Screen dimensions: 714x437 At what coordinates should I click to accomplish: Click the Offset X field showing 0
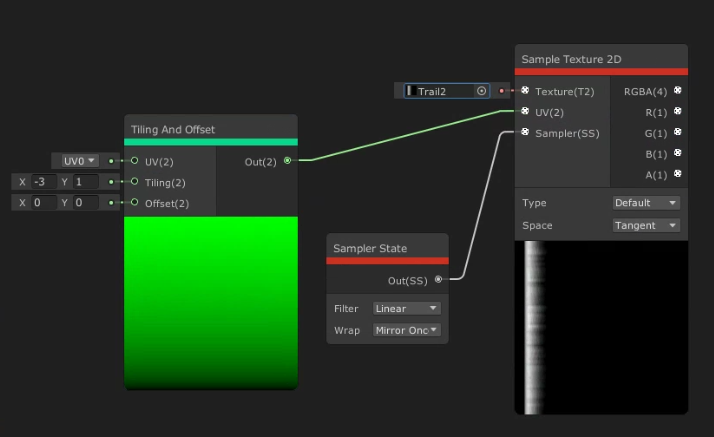coord(44,203)
